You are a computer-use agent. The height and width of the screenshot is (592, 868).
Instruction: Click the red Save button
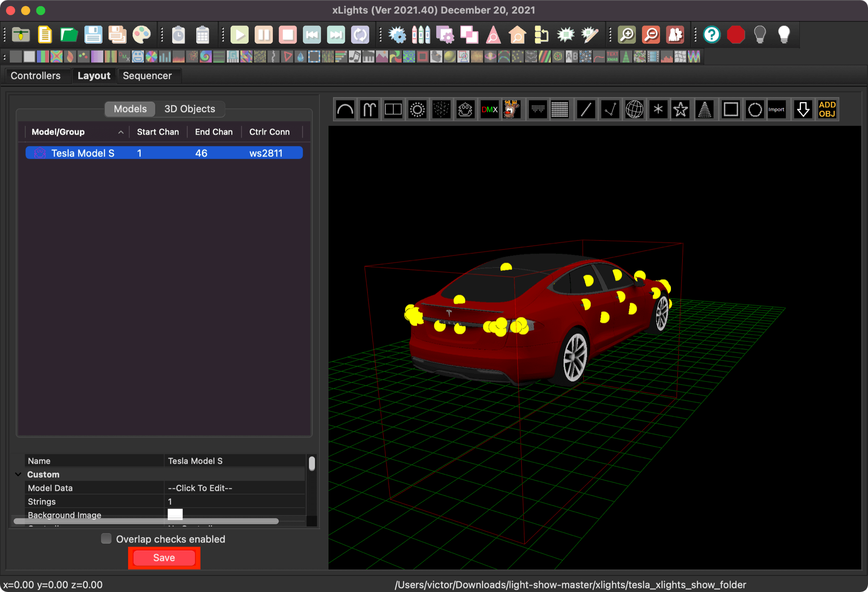point(164,558)
